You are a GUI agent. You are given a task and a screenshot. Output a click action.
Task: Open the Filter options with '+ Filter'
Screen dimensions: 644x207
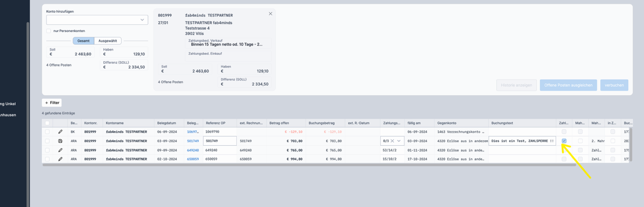pos(52,103)
